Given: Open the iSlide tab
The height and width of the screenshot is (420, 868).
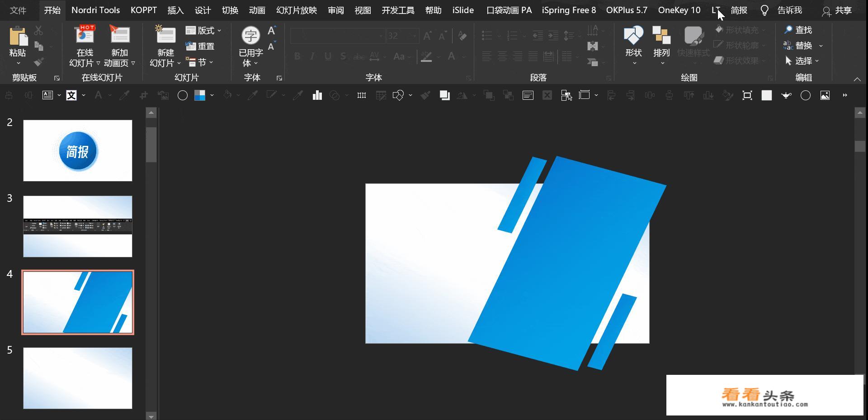Looking at the screenshot, I should point(463,10).
